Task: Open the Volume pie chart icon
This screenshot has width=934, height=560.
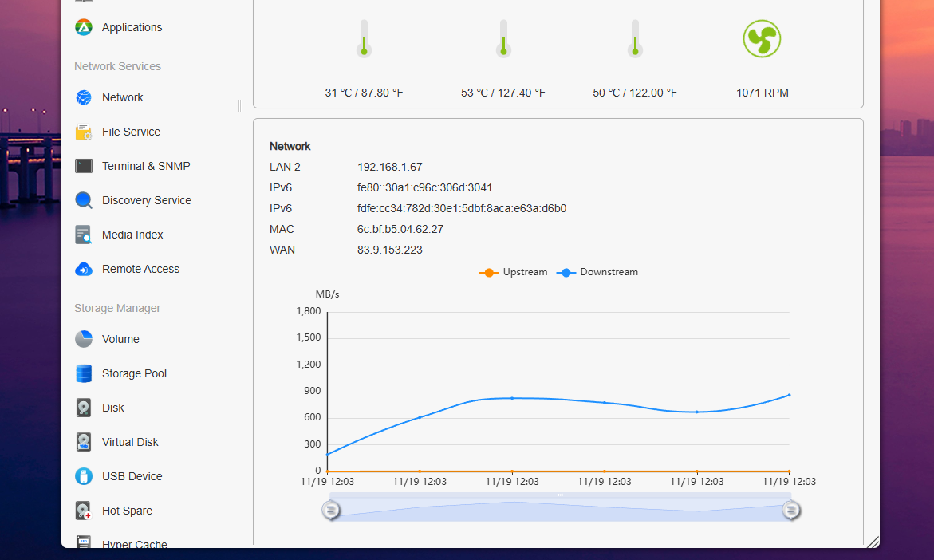Action: (84, 339)
